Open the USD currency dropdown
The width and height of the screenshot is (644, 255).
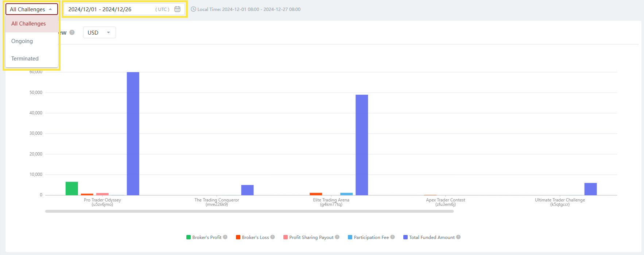(x=99, y=32)
